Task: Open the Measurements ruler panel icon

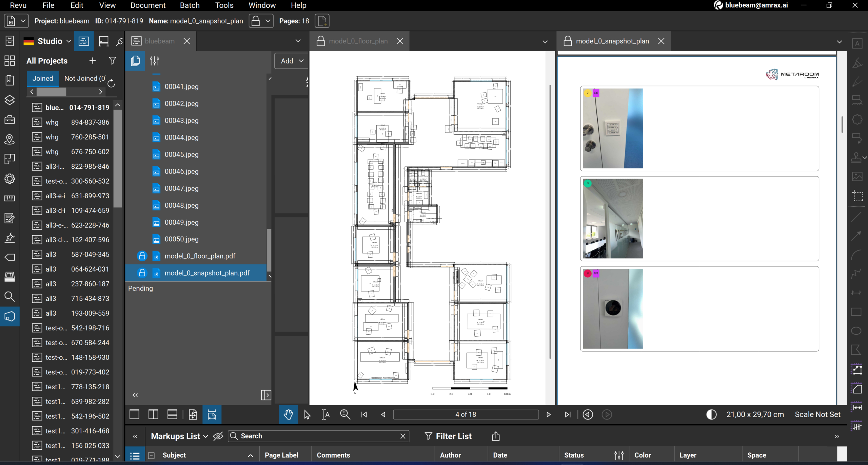Action: coord(9,198)
